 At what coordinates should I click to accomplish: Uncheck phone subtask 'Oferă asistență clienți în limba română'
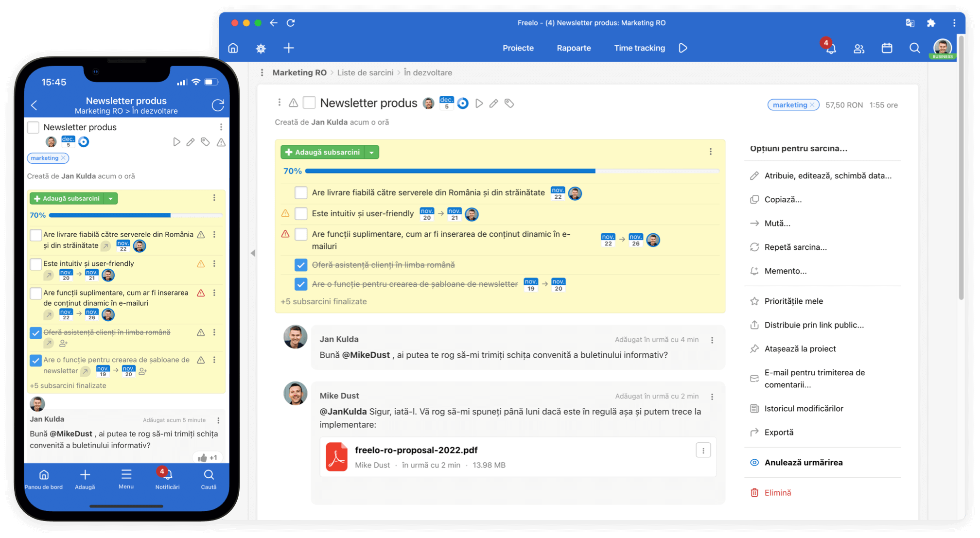point(35,333)
